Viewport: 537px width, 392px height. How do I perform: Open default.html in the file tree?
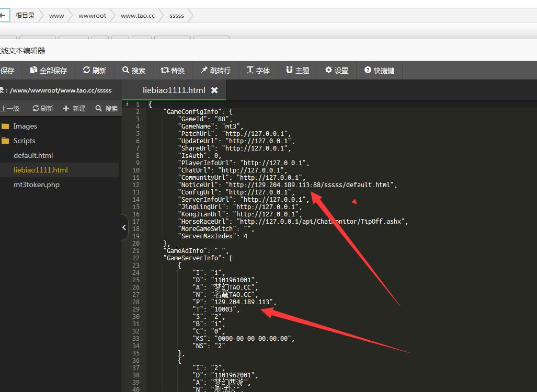pyautogui.click(x=33, y=155)
